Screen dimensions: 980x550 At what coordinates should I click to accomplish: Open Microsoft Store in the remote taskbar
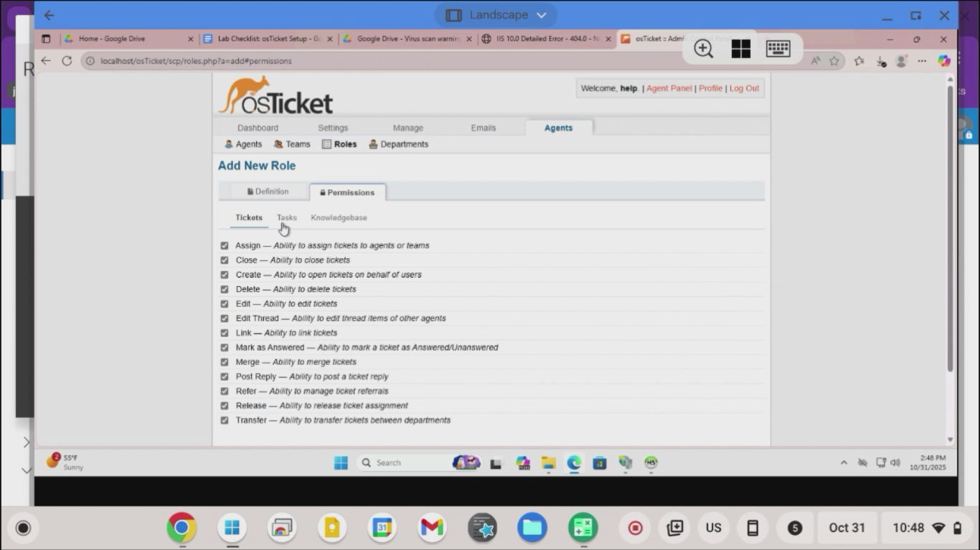click(x=600, y=463)
